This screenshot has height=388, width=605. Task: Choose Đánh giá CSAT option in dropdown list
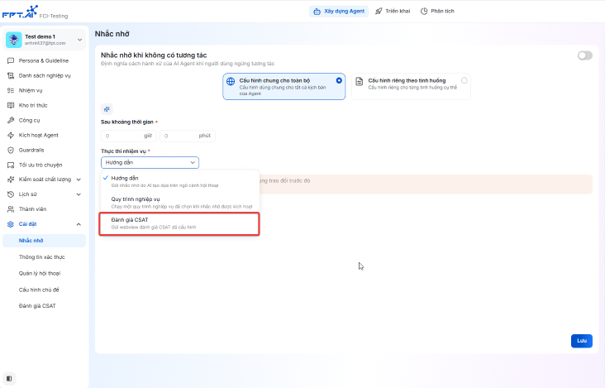[x=180, y=223]
